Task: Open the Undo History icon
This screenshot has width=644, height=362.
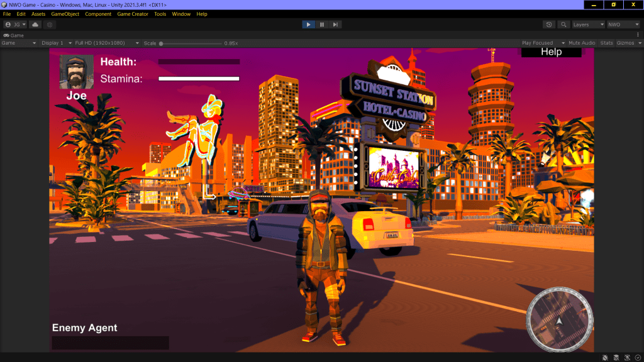Action: point(550,25)
